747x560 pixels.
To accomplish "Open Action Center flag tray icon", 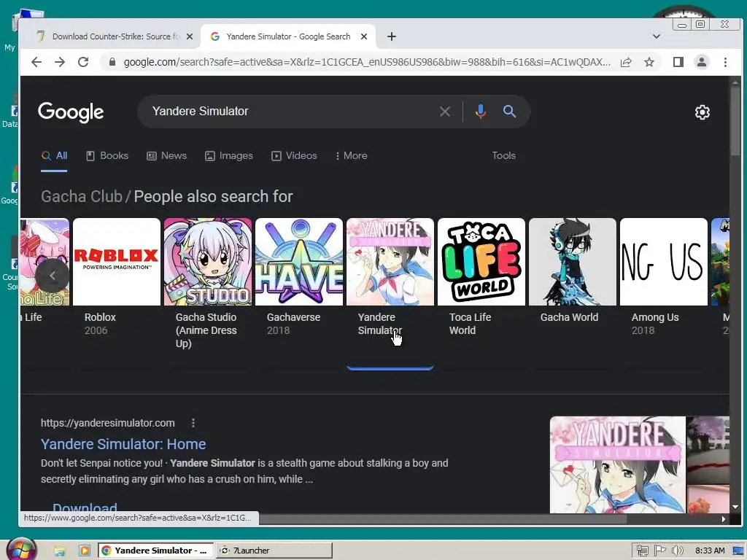I will coord(659,551).
